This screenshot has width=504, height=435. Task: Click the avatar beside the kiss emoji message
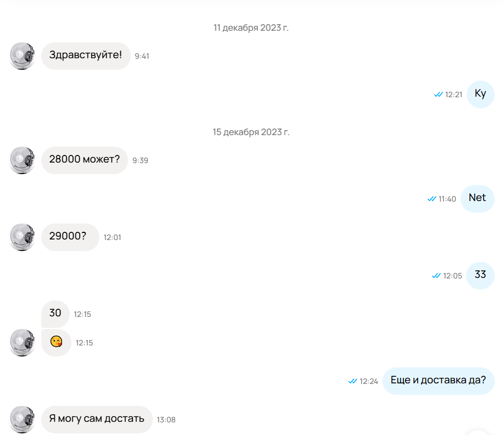click(22, 343)
